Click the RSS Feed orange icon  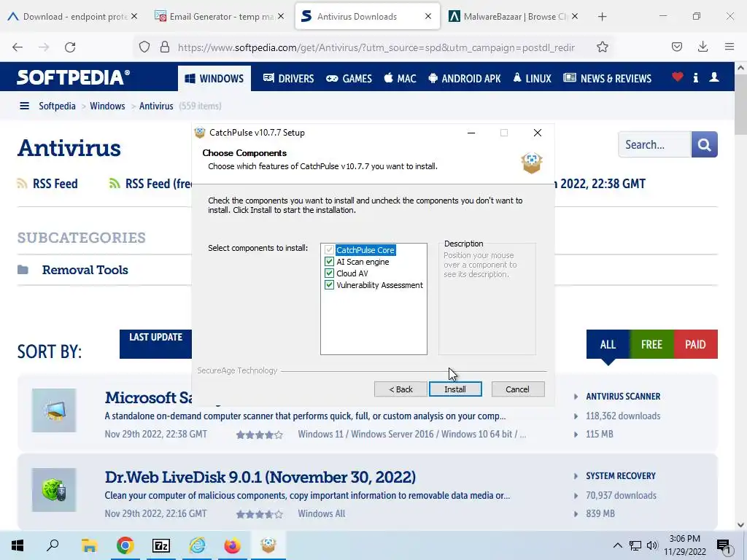22,183
